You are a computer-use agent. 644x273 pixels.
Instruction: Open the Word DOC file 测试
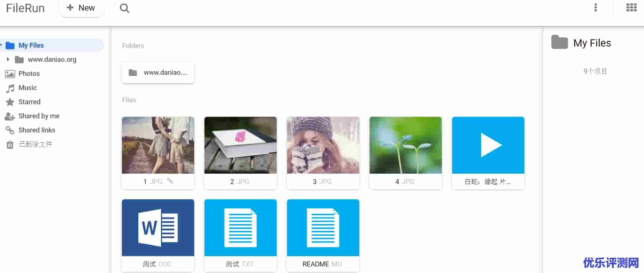click(158, 228)
